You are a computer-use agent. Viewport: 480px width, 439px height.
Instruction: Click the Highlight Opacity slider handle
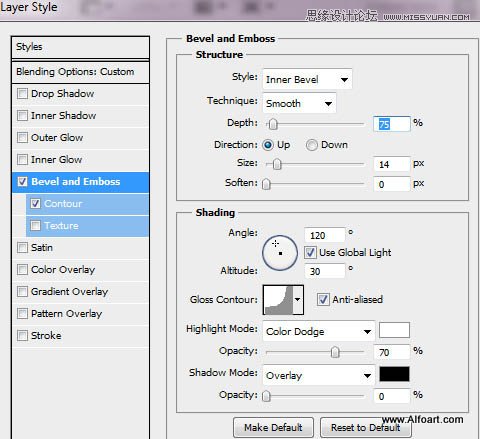pos(335,352)
